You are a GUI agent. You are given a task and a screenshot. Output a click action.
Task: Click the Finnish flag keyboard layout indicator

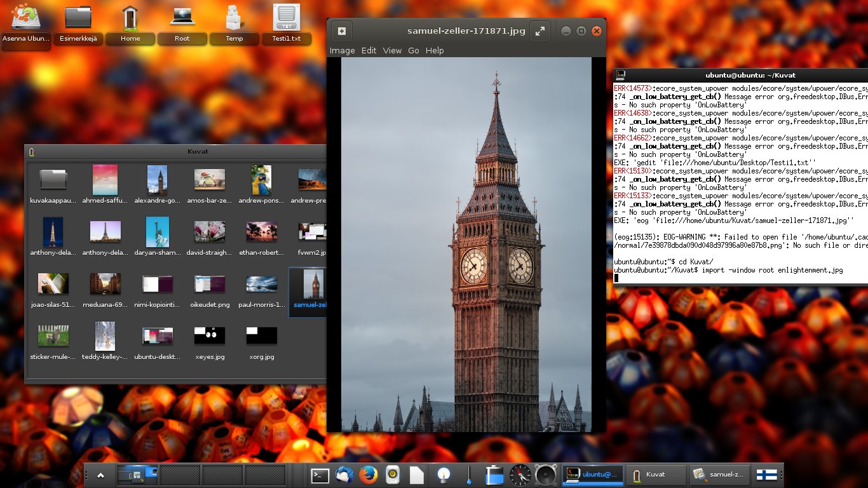coord(766,475)
